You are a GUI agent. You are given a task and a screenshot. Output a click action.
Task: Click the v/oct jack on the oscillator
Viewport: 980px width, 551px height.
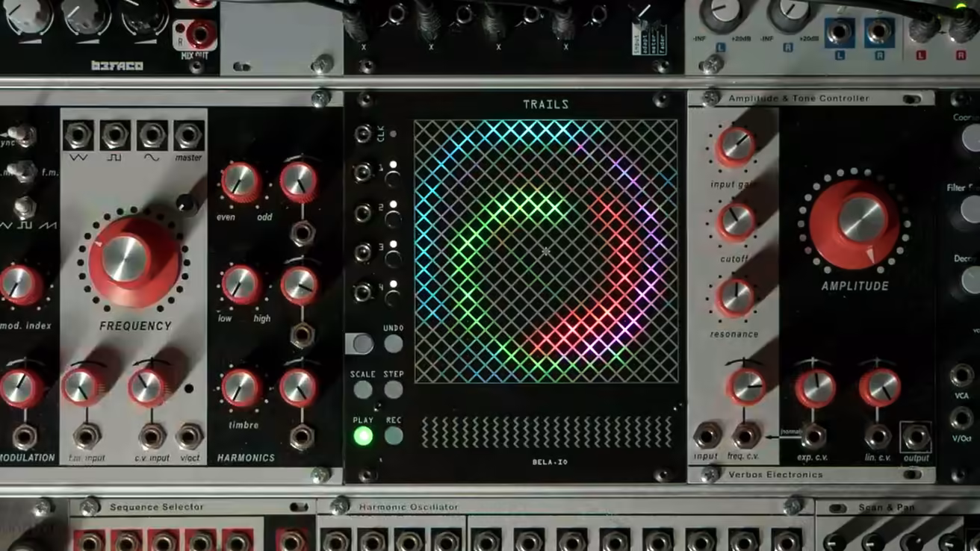(190, 436)
